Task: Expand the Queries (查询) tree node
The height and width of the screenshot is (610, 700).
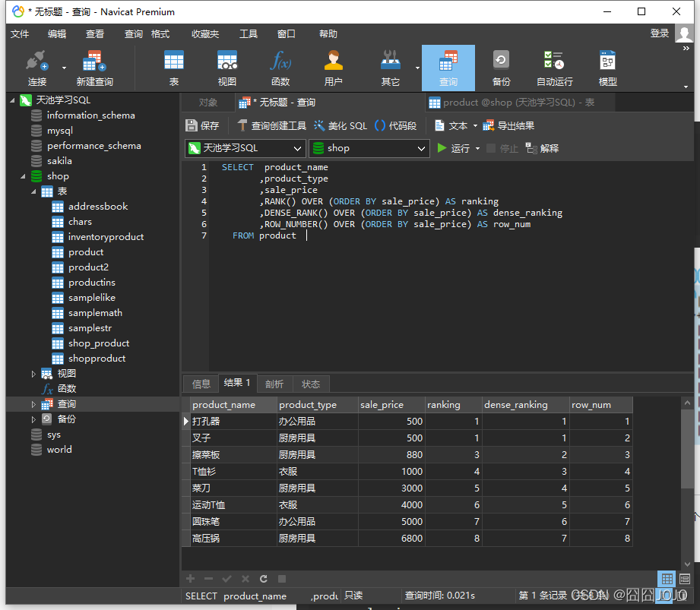Action: pyautogui.click(x=33, y=404)
